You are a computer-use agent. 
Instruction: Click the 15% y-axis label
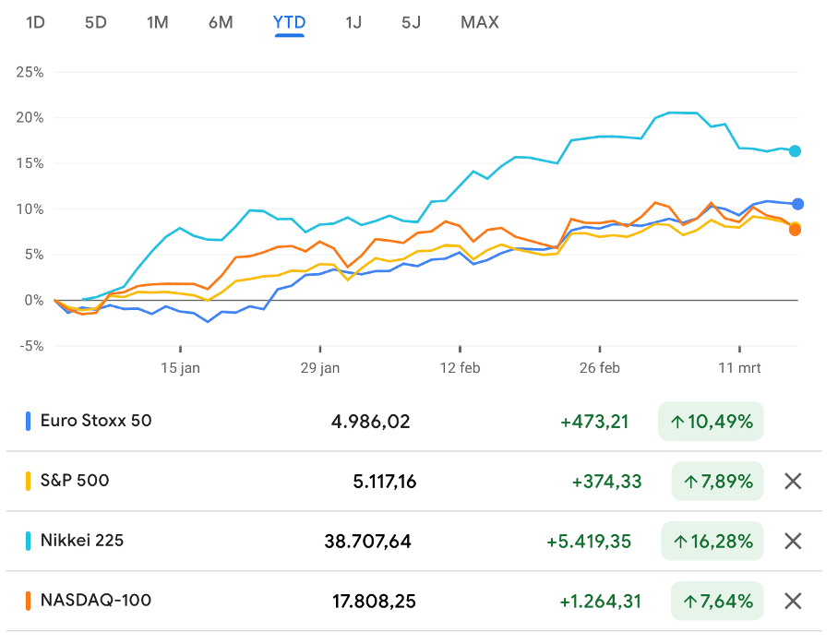click(x=30, y=163)
